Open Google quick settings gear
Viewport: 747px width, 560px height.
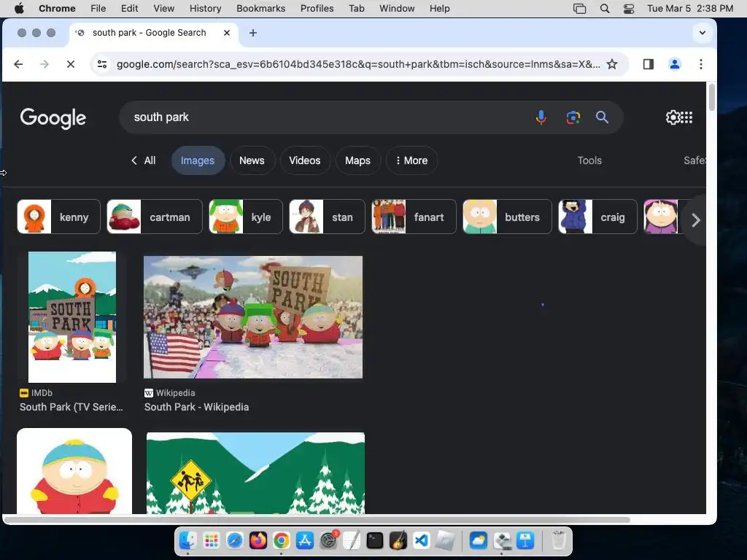[x=673, y=117]
